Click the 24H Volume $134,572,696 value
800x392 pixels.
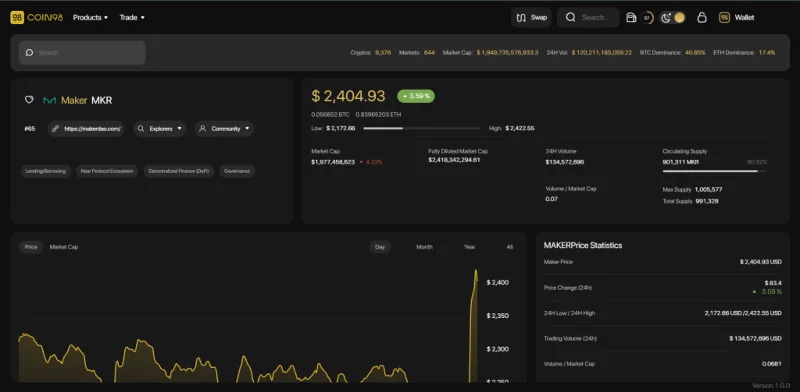coord(564,162)
